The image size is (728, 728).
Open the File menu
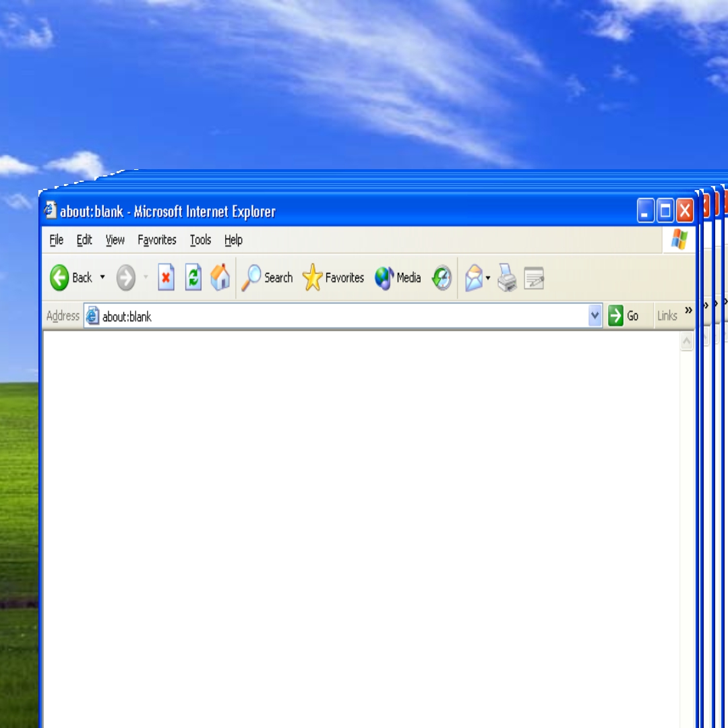tap(56, 239)
